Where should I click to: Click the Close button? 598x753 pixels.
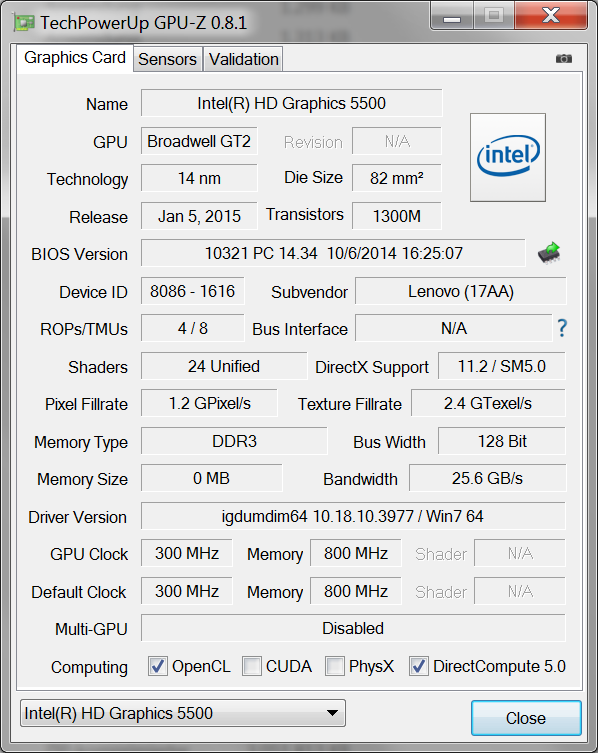point(526,718)
